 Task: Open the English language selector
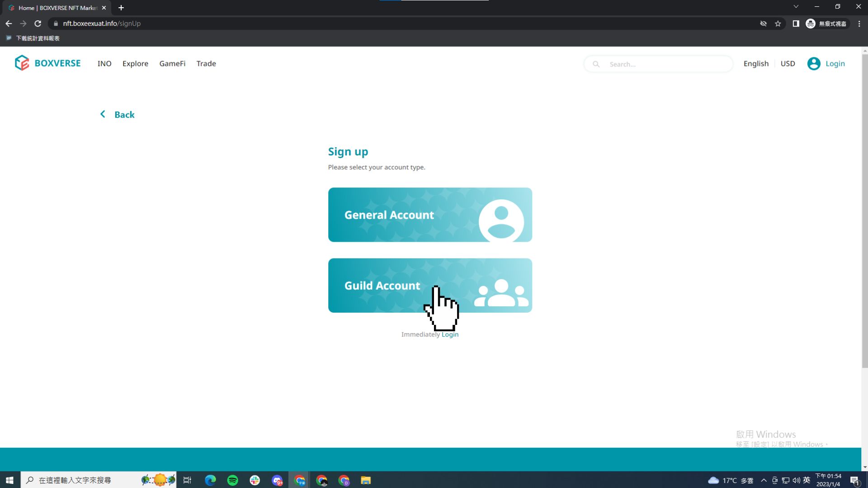[756, 64]
